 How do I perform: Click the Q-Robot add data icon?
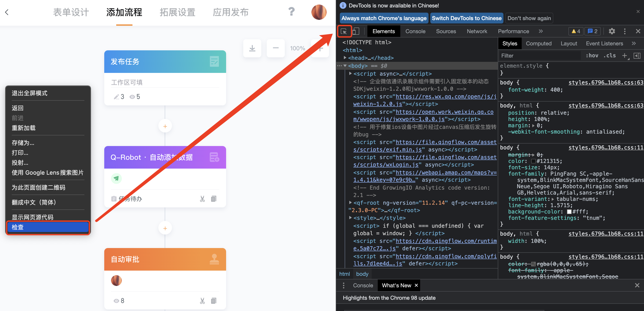[214, 157]
